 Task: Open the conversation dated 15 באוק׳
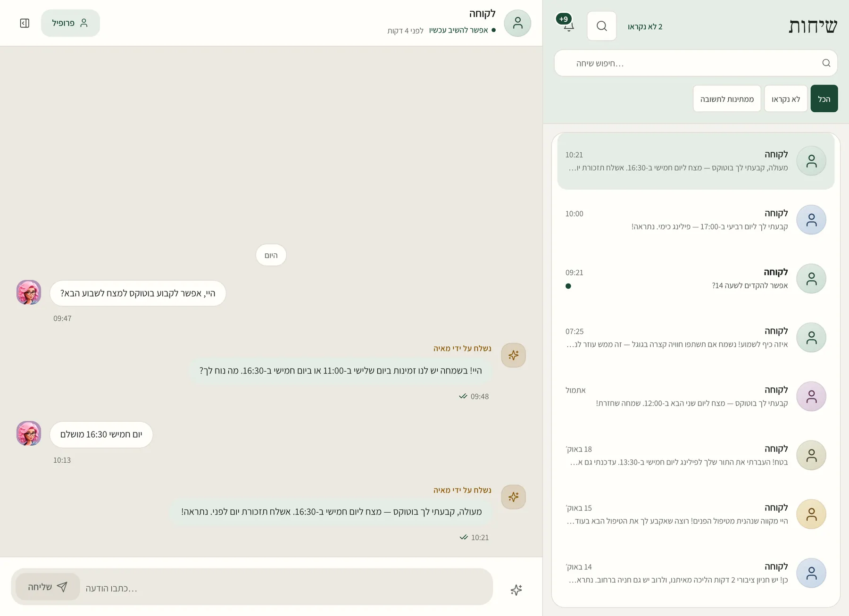coord(696,515)
